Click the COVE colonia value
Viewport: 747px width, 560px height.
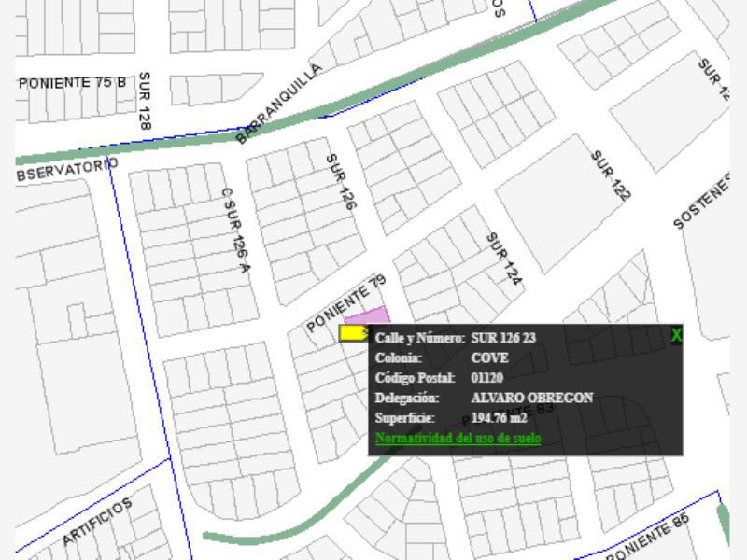[x=489, y=357]
